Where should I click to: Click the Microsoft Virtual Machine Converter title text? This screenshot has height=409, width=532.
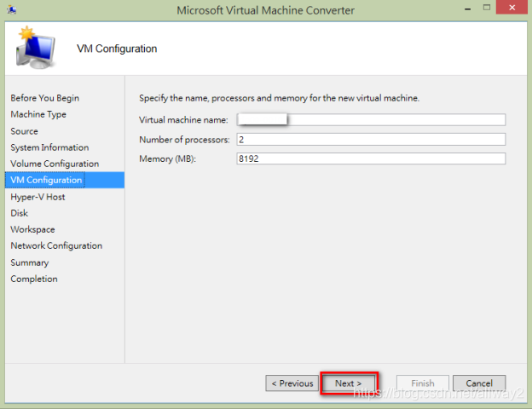pyautogui.click(x=266, y=10)
